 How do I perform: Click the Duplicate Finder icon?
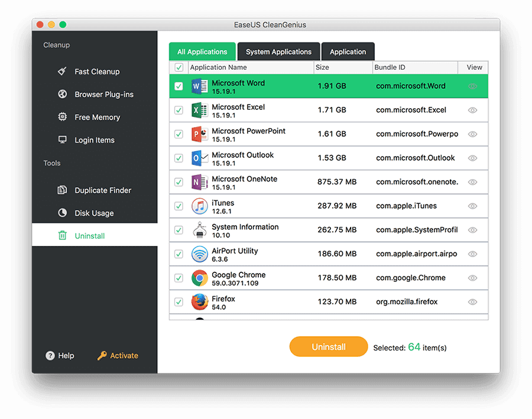[62, 190]
